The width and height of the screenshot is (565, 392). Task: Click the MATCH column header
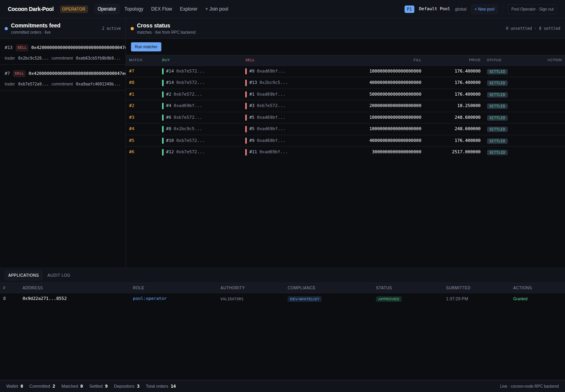pos(136,60)
